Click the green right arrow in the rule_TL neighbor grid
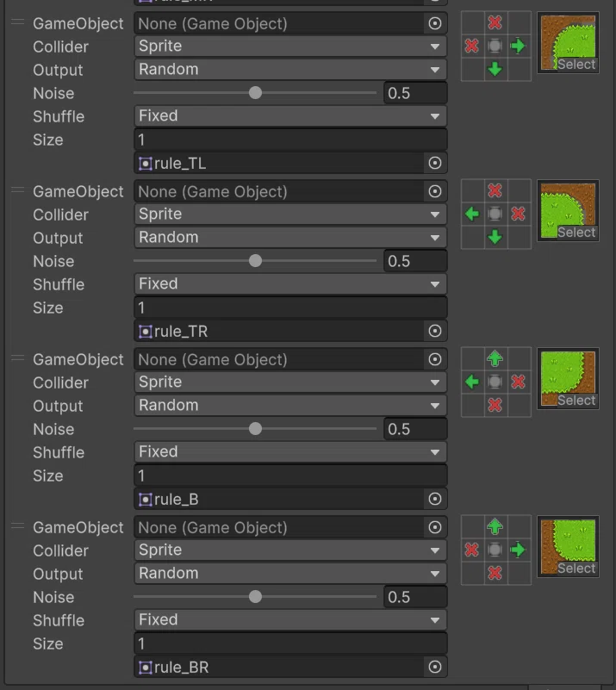This screenshot has height=690, width=616. click(519, 46)
